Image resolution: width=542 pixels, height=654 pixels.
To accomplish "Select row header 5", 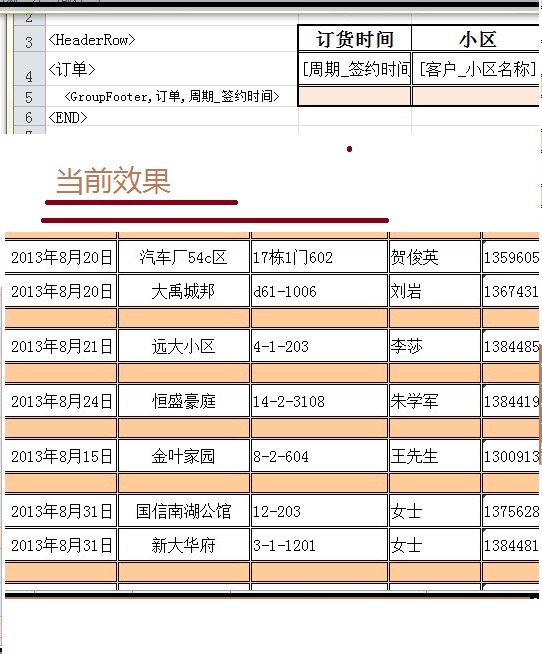I will [x=29, y=97].
